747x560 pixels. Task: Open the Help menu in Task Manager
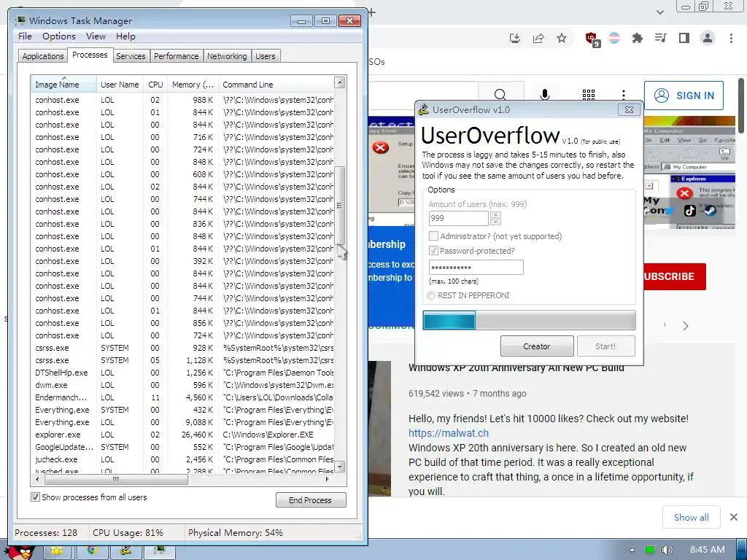pos(125,36)
